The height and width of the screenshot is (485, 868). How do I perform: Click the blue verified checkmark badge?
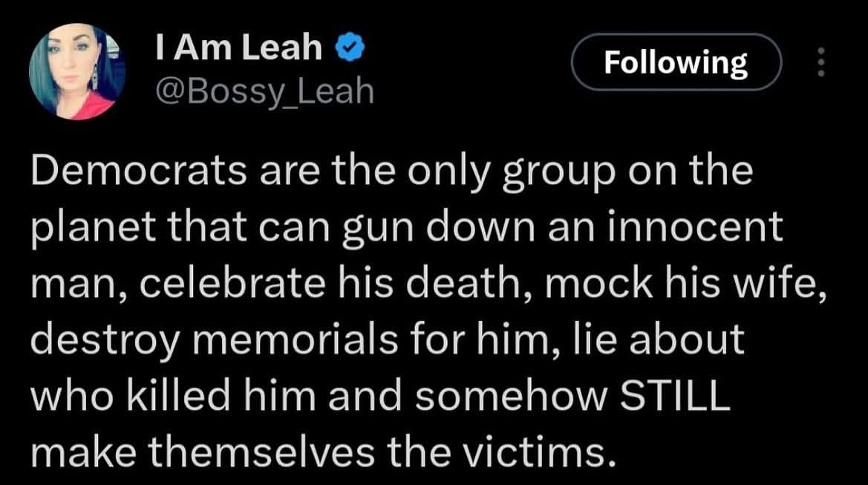tap(350, 47)
